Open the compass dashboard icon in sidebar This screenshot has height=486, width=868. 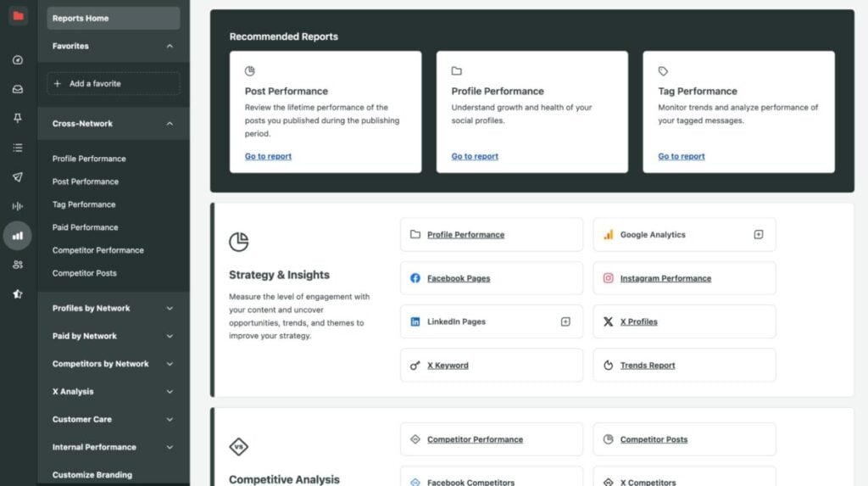(18, 60)
